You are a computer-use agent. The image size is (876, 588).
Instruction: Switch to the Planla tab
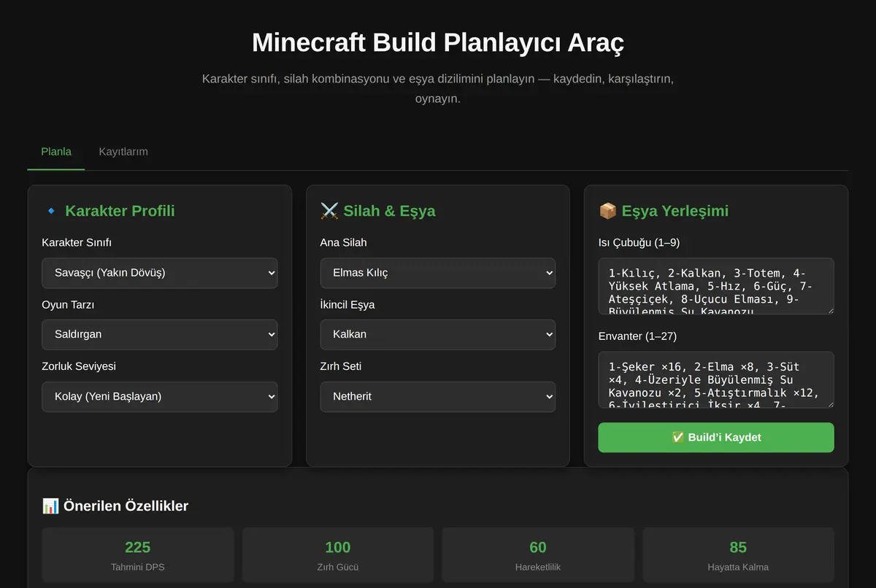tap(56, 152)
